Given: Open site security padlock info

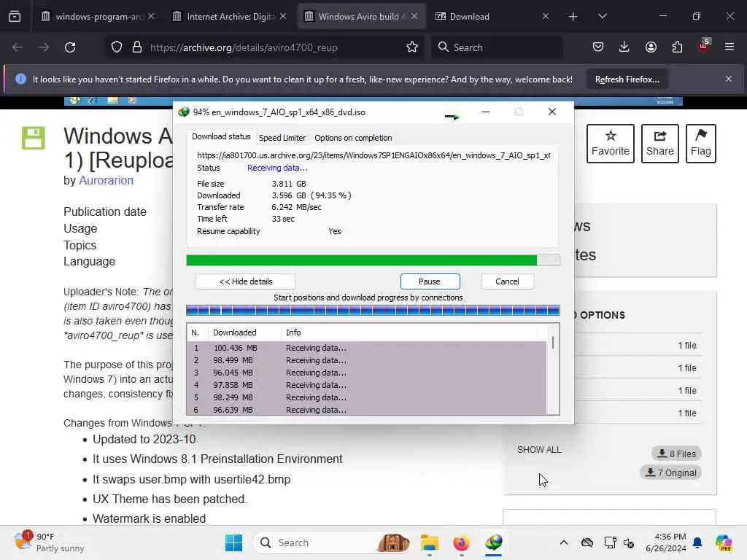Looking at the screenshot, I should point(136,47).
